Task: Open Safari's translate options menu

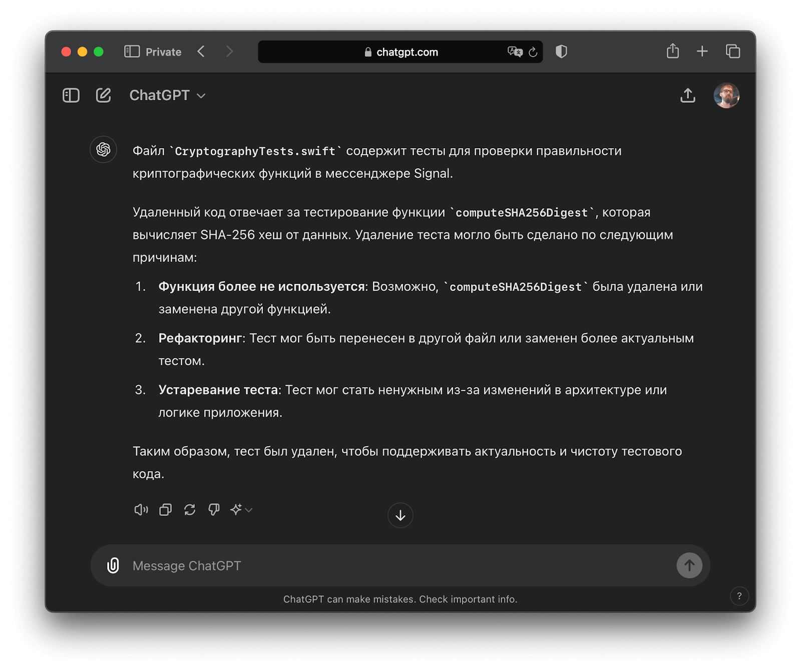Action: (515, 52)
